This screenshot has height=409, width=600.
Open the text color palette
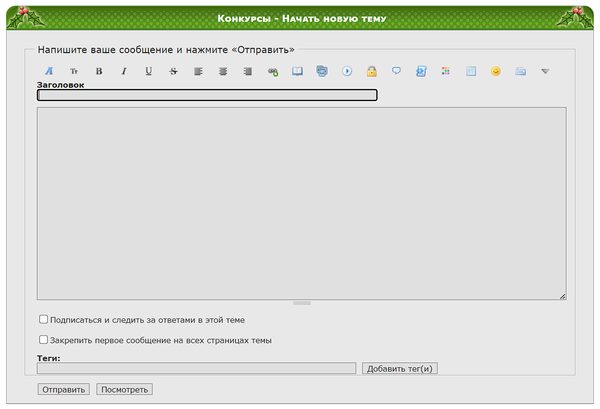click(446, 71)
